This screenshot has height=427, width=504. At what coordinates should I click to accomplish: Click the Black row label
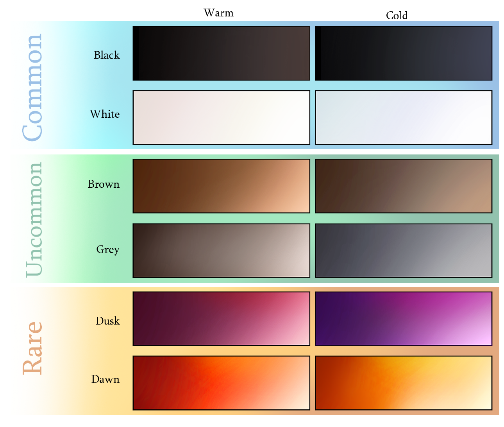(106, 55)
